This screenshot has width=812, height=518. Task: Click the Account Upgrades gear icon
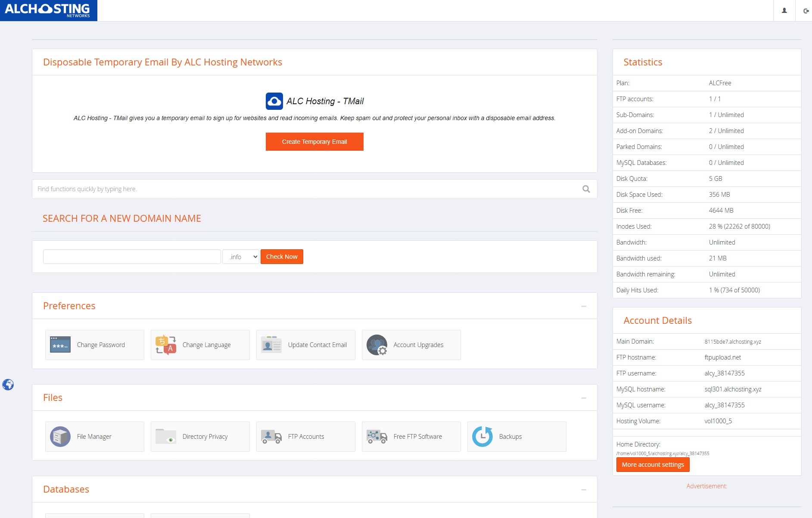click(377, 345)
